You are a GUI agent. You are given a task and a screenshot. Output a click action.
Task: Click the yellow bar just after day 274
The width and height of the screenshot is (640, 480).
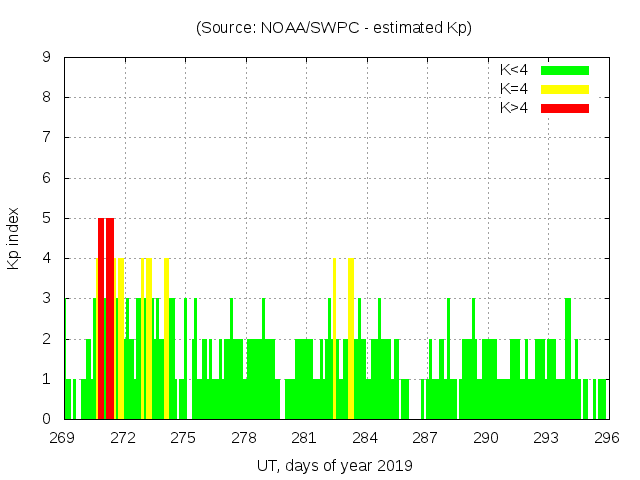click(167, 338)
